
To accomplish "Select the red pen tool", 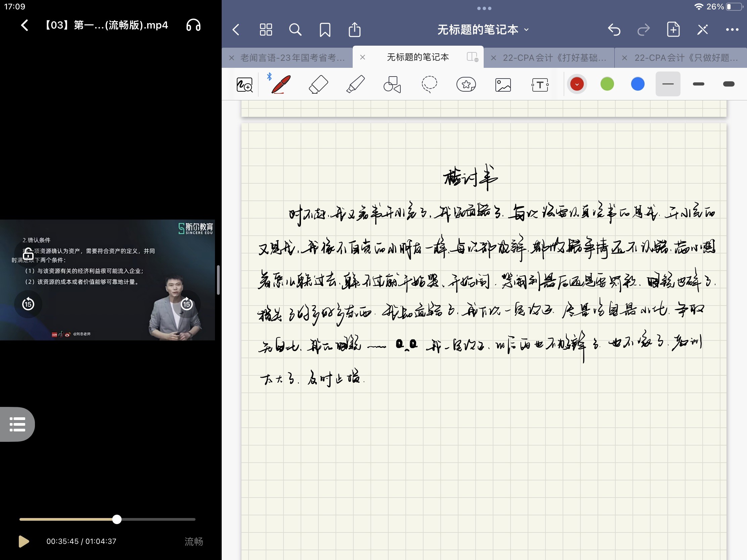I will coord(281,84).
